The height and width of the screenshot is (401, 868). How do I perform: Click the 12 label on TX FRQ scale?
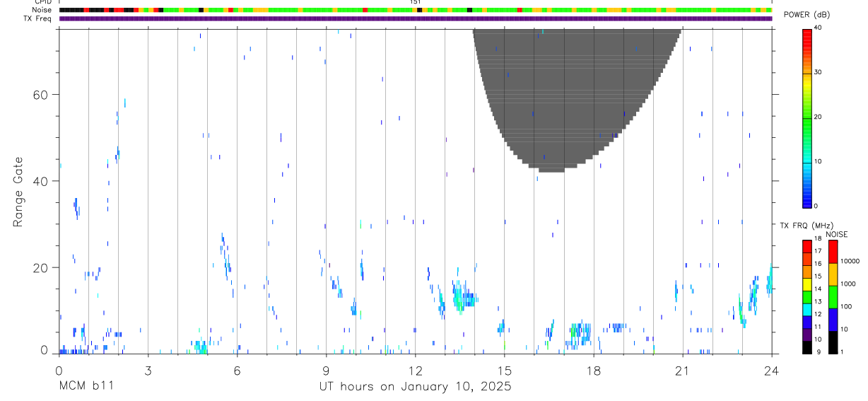click(x=817, y=314)
